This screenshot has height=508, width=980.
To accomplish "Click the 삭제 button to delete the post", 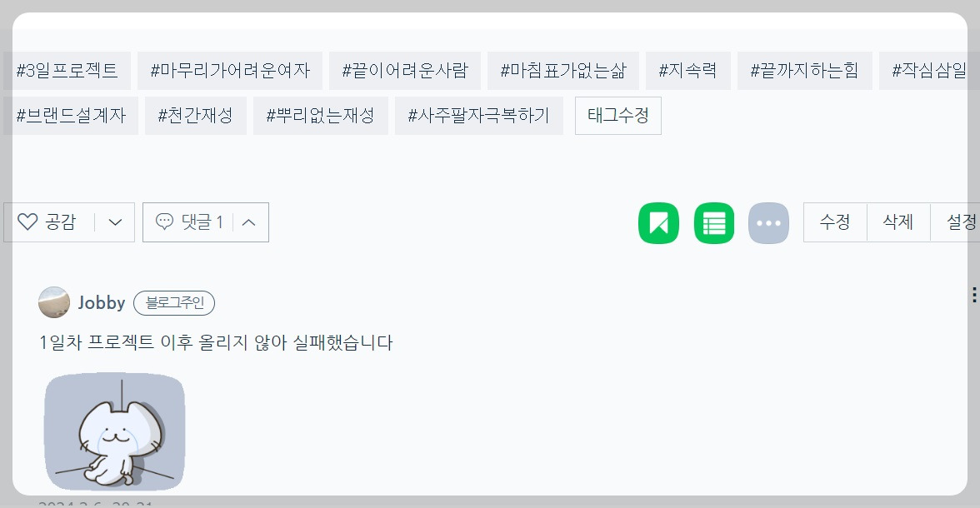I will [898, 222].
